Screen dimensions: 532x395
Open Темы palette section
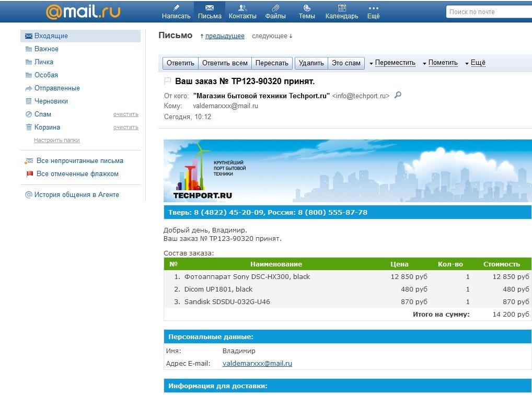(307, 11)
